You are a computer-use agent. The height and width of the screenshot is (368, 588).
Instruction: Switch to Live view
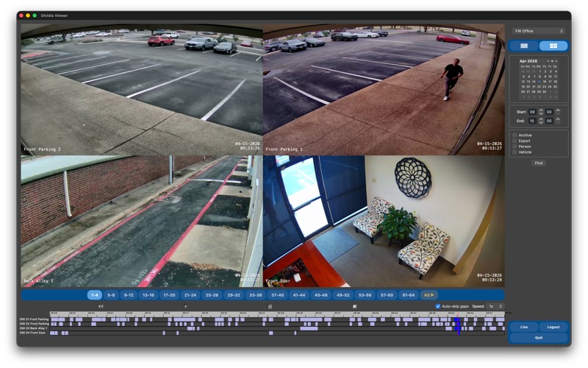coord(524,327)
